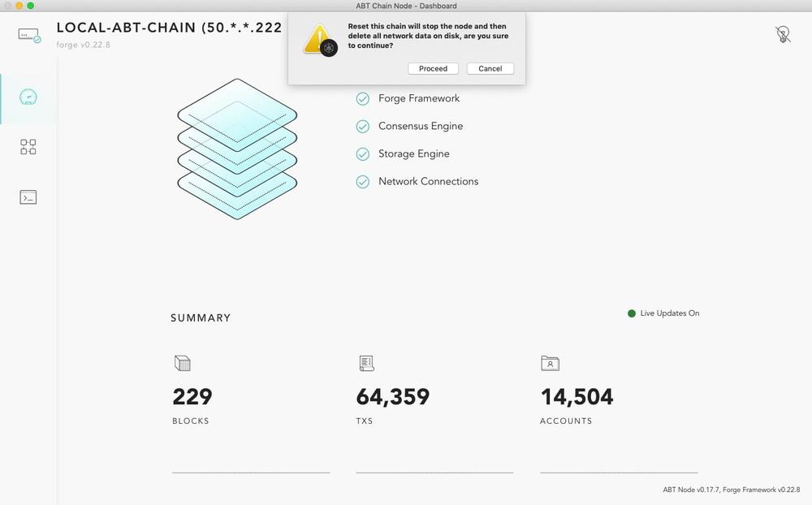
Task: Open the four-squares apps sidebar icon
Action: tap(28, 147)
